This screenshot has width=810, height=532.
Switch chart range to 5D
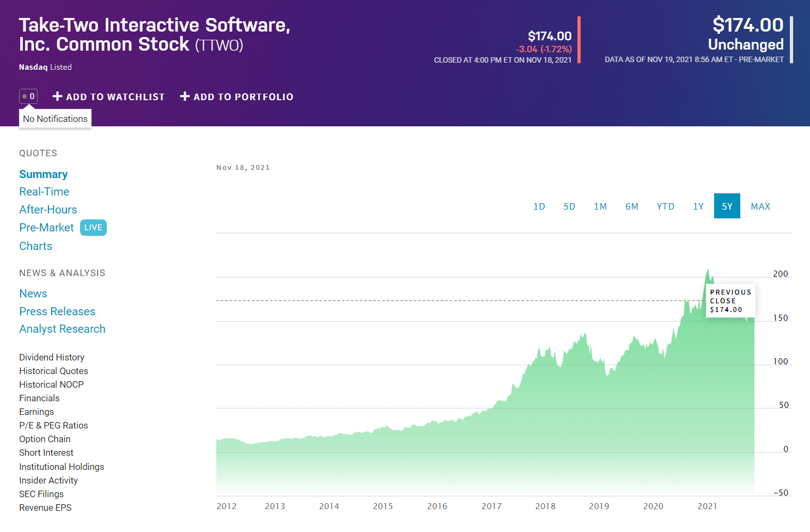(x=569, y=206)
